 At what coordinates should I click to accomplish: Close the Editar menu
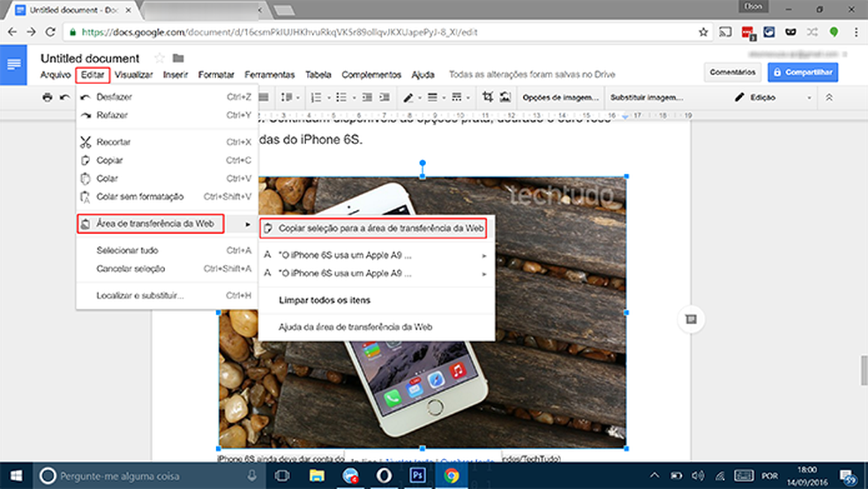pyautogui.click(x=93, y=74)
